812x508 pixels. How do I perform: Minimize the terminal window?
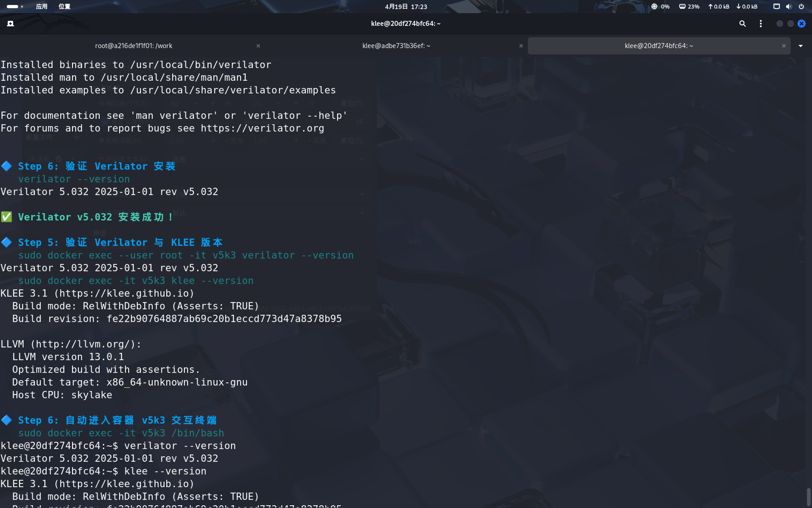pyautogui.click(x=779, y=24)
